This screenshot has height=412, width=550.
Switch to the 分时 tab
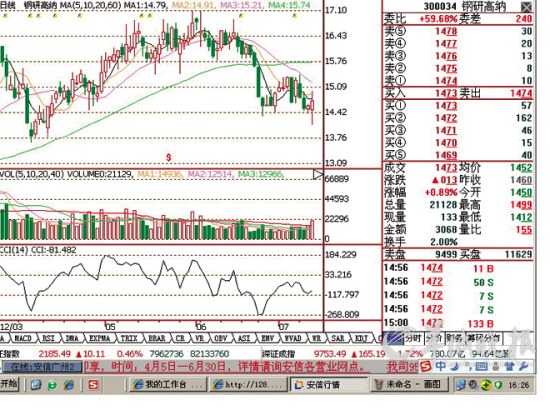tap(413, 338)
